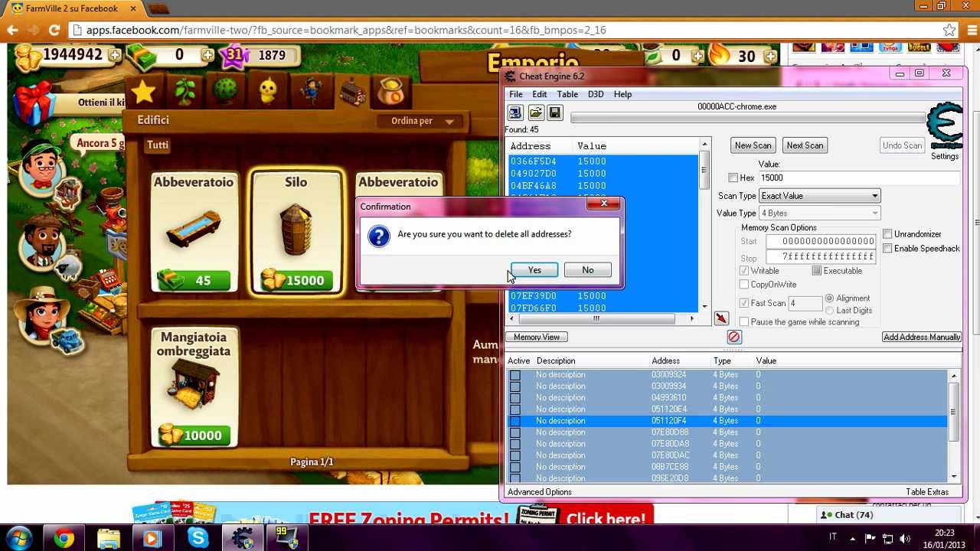Viewport: 980px width, 551px height.
Task: Select the tree tab in shop
Action: pyautogui.click(x=225, y=92)
